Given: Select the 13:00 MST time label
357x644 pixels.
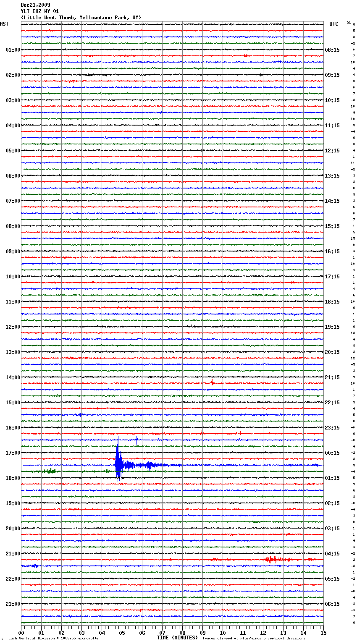Looking at the screenshot, I should 13,352.
